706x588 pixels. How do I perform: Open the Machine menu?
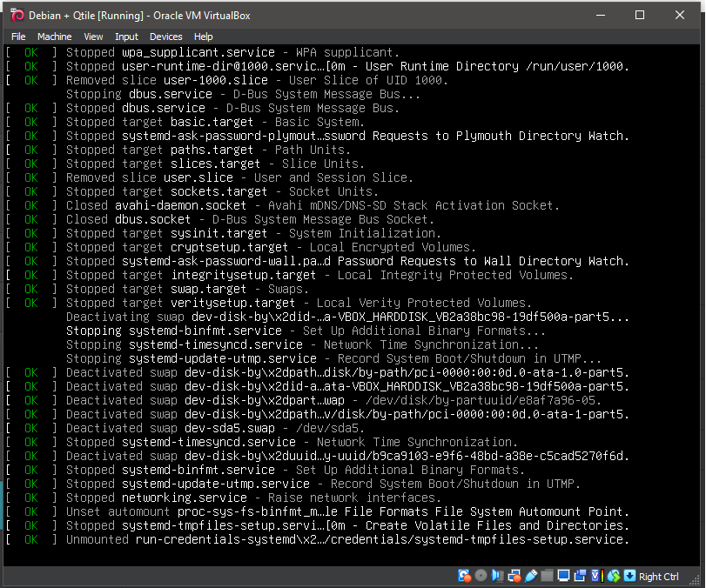[54, 37]
